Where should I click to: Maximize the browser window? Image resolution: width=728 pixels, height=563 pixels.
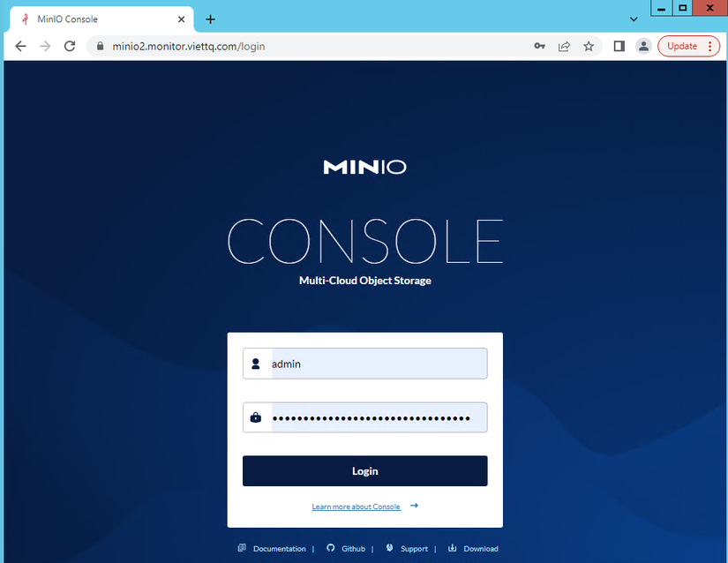coord(682,8)
